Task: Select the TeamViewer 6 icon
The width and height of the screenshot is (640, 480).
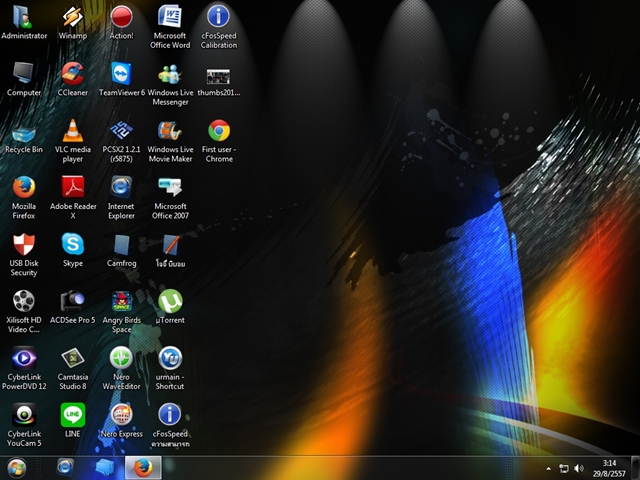Action: pyautogui.click(x=121, y=74)
